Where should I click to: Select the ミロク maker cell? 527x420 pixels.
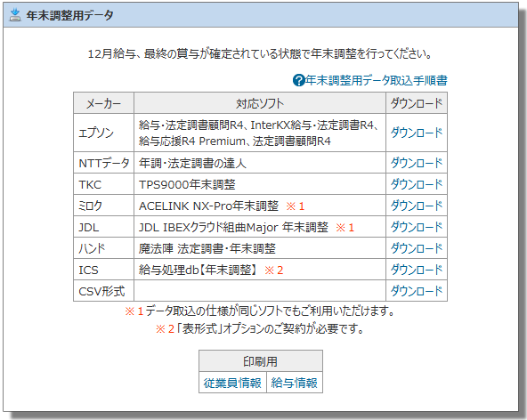coord(103,206)
